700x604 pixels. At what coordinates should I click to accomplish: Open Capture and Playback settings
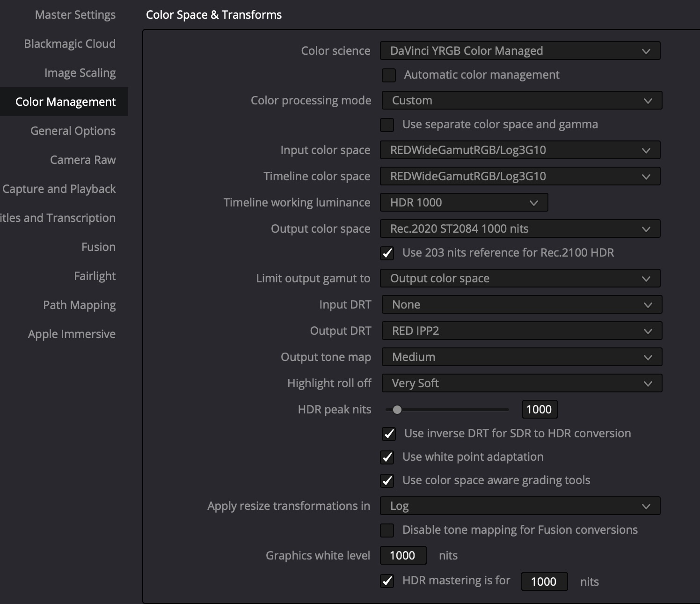[x=59, y=189]
